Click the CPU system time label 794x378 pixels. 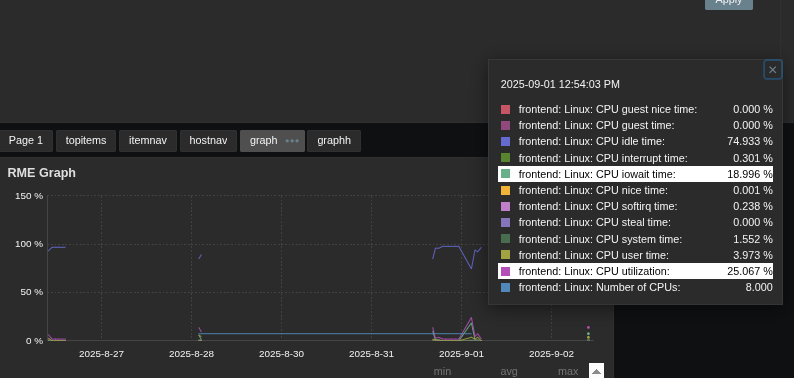click(600, 239)
